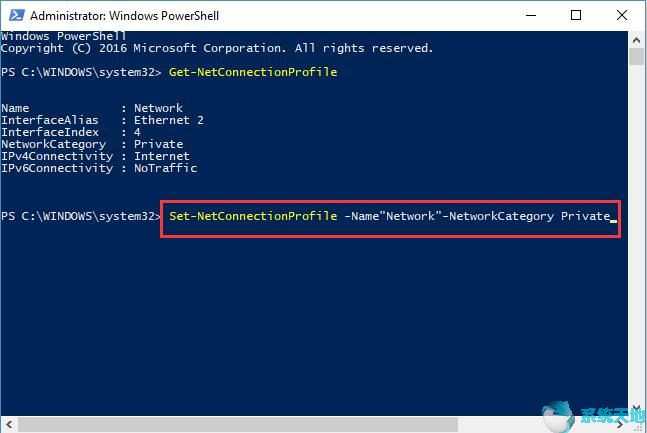Click the vertical scrollbar up arrow
This screenshot has height=433, width=647.
tap(637, 39)
